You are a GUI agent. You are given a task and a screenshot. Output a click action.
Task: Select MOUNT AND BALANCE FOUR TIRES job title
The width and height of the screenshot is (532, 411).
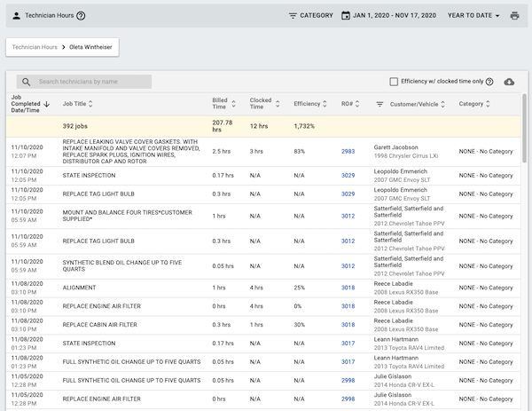127,216
